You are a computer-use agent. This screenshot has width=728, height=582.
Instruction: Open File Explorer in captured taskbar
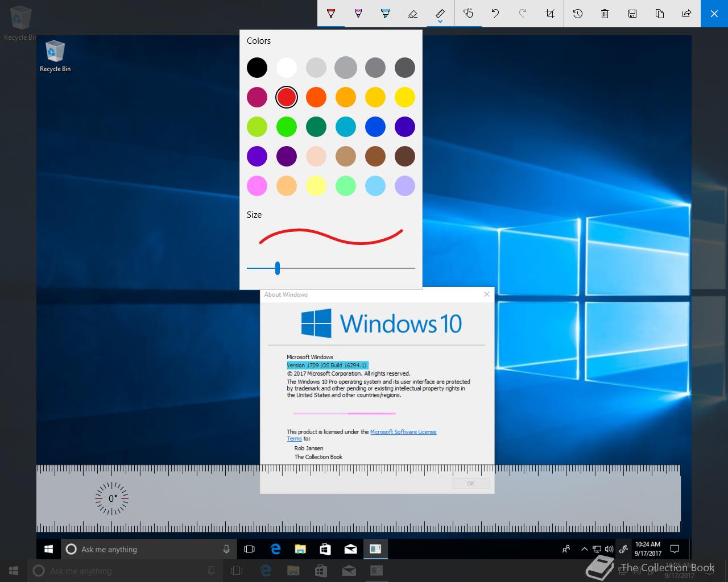[300, 549]
